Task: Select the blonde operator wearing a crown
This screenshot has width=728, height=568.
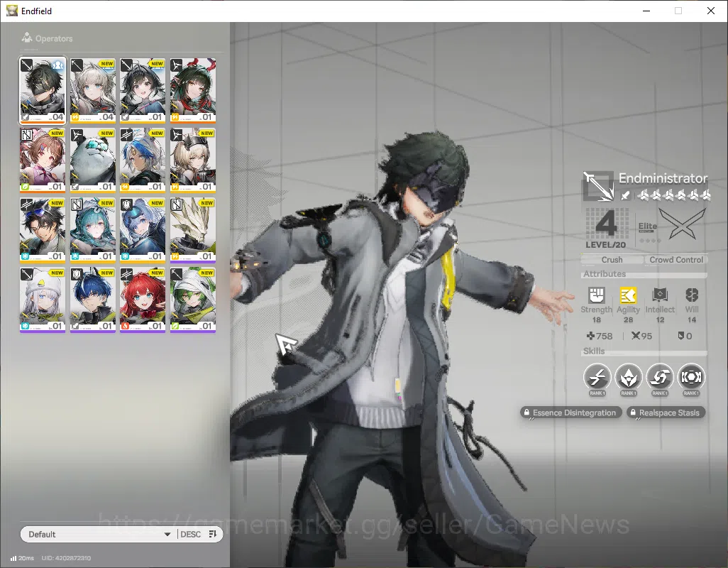Action: click(x=193, y=160)
